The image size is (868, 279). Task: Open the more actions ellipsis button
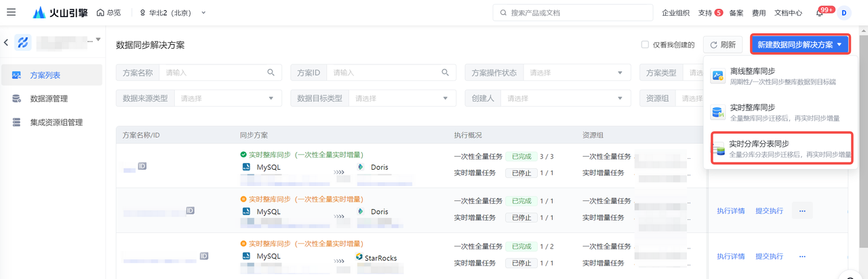802,211
